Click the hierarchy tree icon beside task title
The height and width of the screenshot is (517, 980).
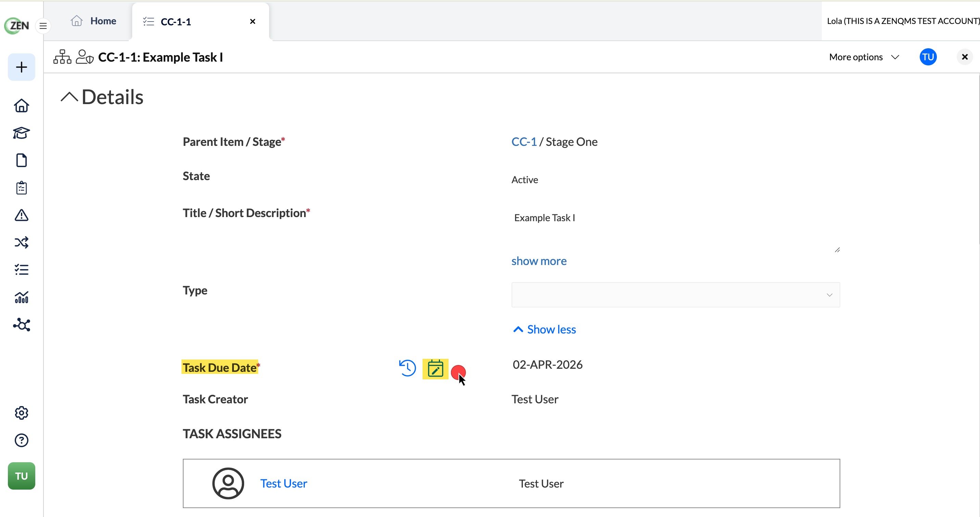click(x=62, y=57)
